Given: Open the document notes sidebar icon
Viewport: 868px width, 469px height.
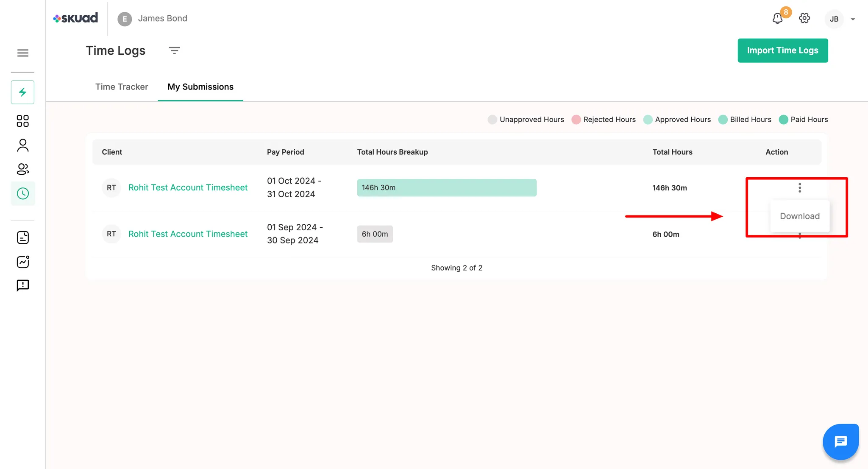Looking at the screenshot, I should pyautogui.click(x=23, y=237).
